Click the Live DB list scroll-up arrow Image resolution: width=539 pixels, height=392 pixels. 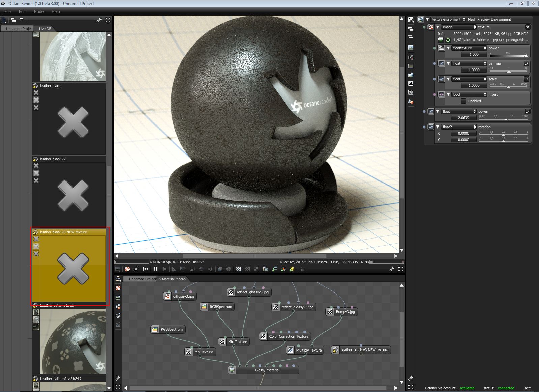109,35
